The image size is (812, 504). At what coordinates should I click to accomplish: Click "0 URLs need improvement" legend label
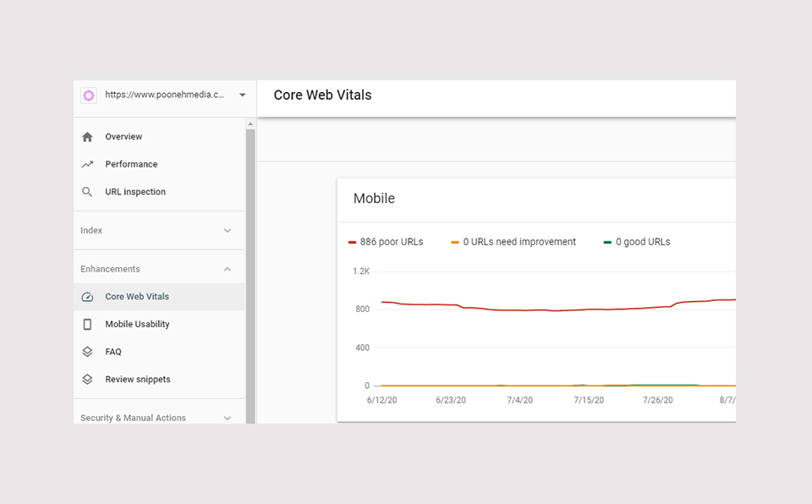[519, 242]
